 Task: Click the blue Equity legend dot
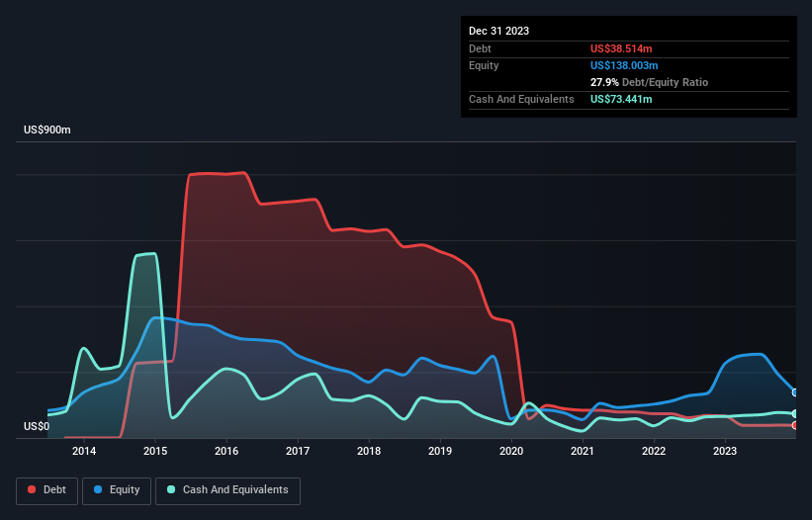point(98,489)
